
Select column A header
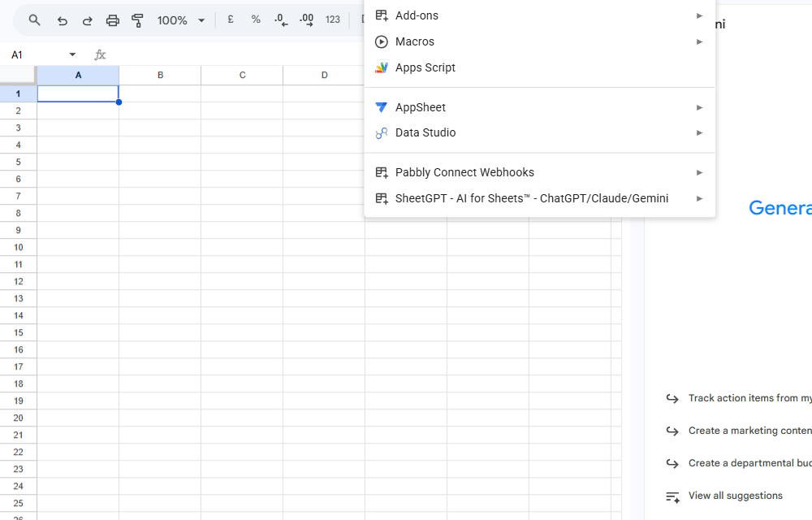point(78,75)
